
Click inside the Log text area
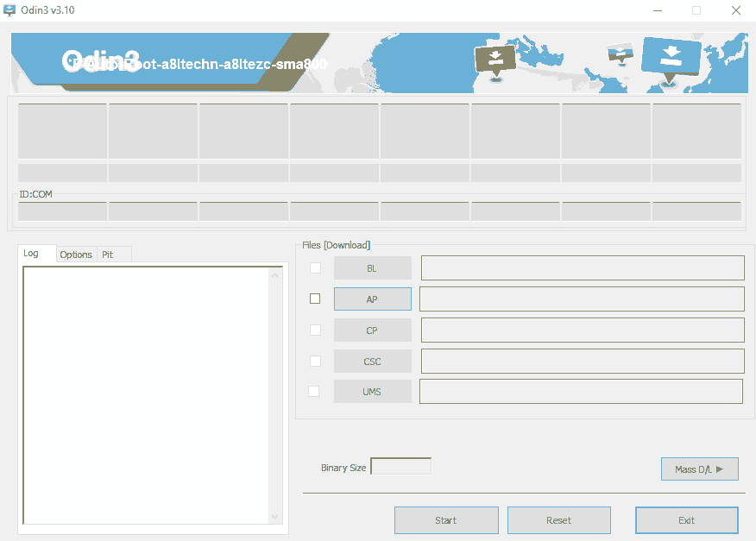[x=147, y=395]
